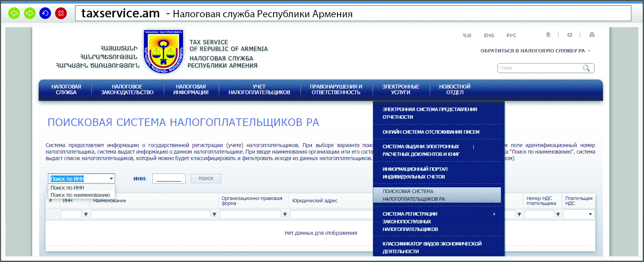Click filter icon for Организационно-правовая форма column

(285, 215)
